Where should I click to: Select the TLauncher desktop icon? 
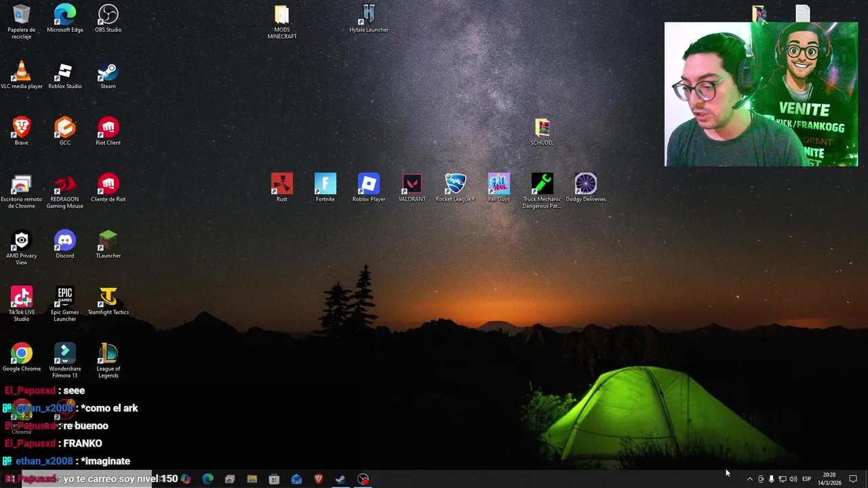pos(108,244)
